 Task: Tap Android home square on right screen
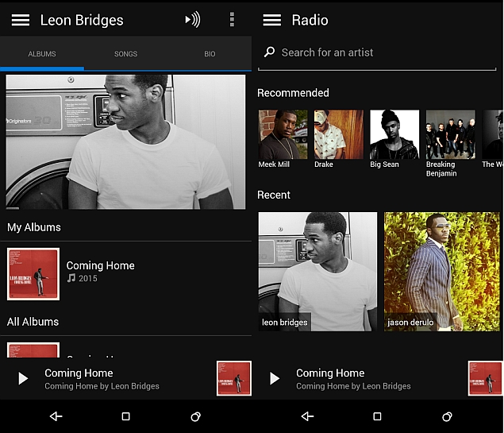(377, 416)
